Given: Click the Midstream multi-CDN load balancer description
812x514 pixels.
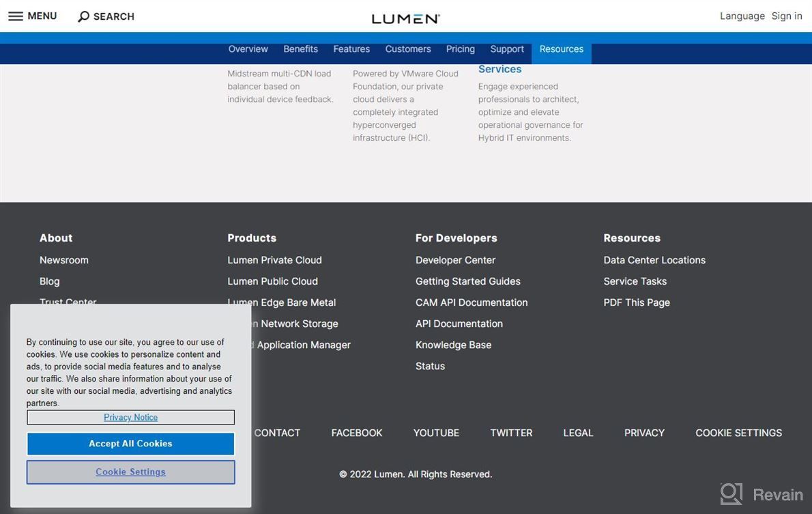Looking at the screenshot, I should click(280, 87).
